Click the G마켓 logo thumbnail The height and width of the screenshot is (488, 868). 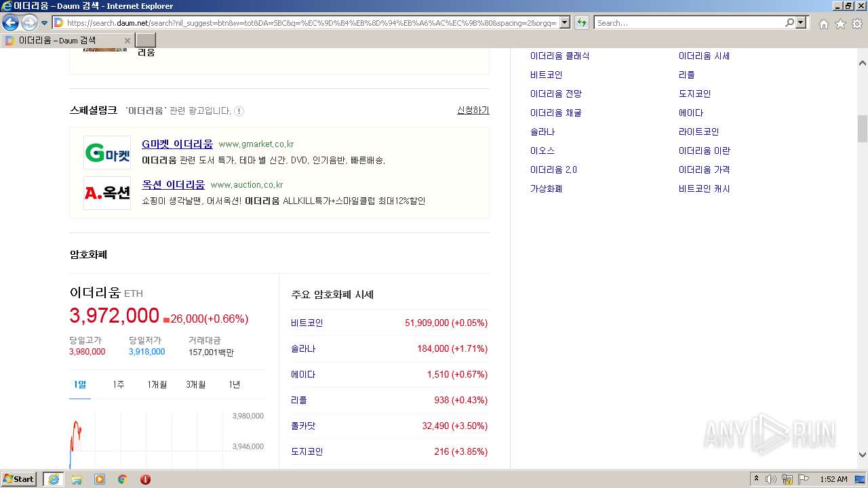(x=107, y=153)
